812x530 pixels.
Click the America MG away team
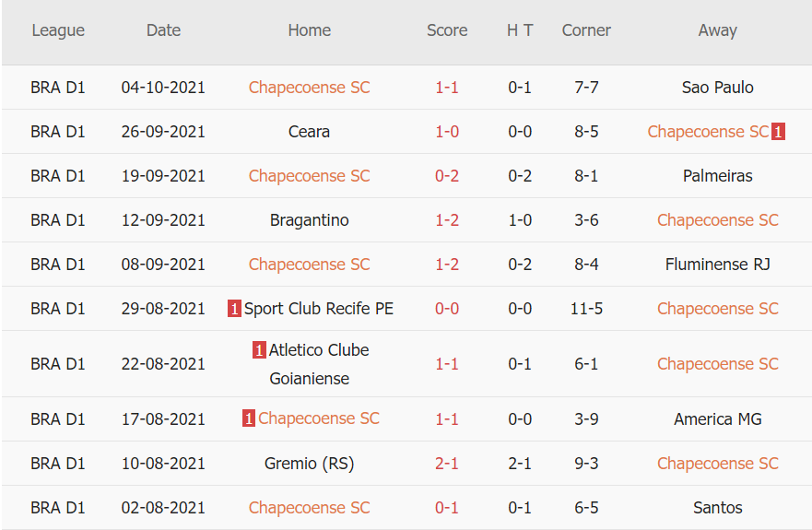click(x=717, y=419)
